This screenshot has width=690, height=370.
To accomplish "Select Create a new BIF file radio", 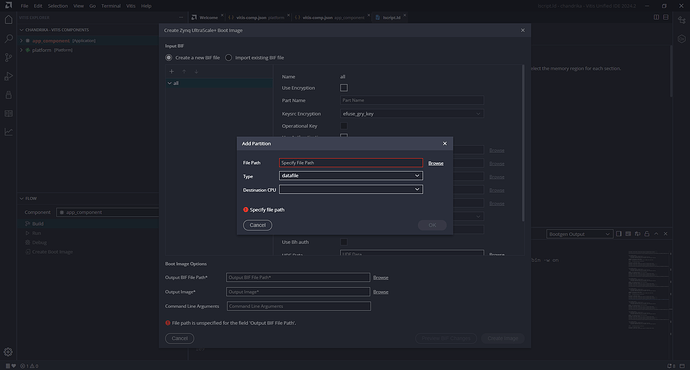I will coord(169,58).
